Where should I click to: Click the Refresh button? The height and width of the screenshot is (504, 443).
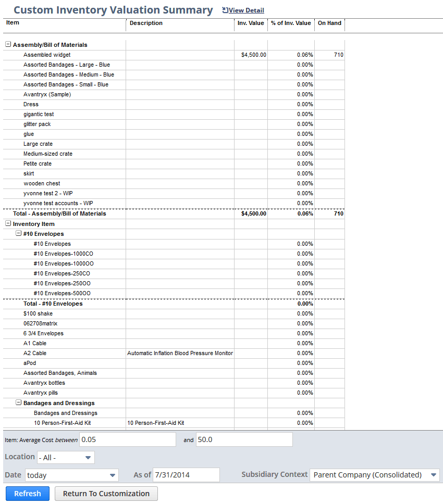click(27, 493)
